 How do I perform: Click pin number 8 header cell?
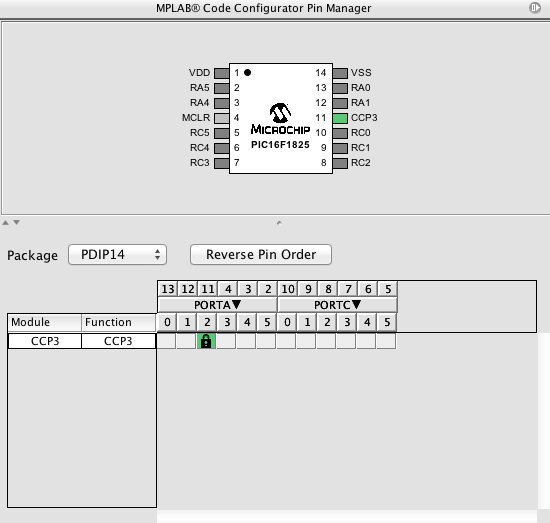coord(328,289)
